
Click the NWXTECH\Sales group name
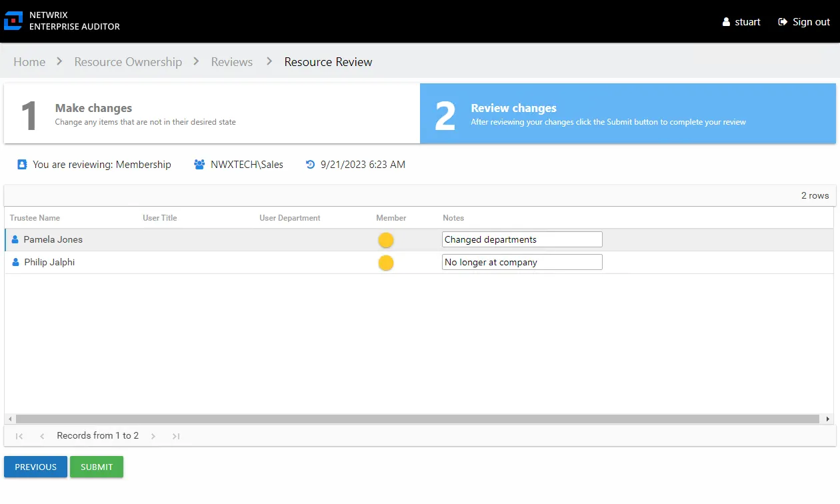pyautogui.click(x=247, y=164)
